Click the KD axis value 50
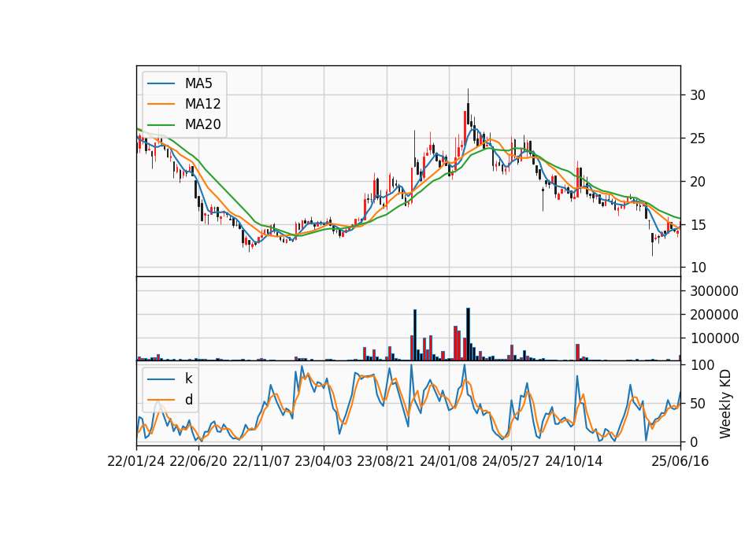The image size is (756, 543). (698, 404)
